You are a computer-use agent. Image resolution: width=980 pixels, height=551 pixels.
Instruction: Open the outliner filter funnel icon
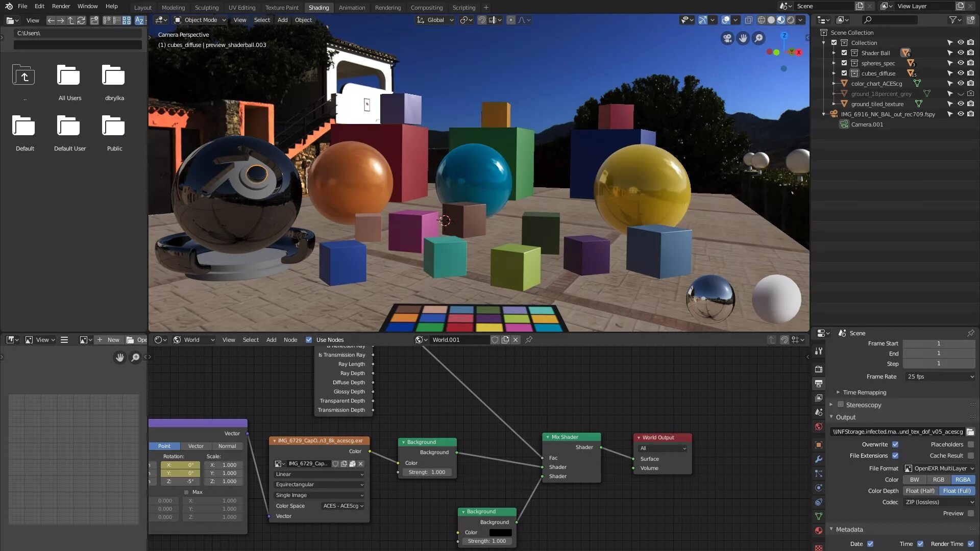(x=953, y=20)
